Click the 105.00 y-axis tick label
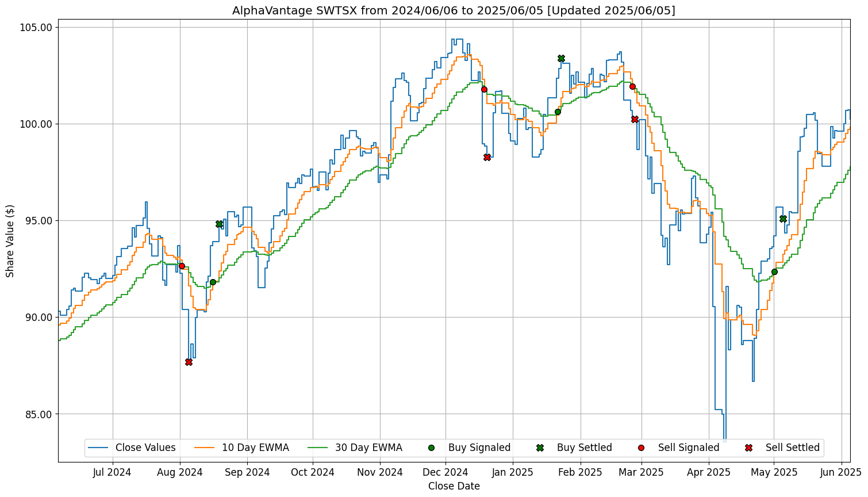 pos(37,28)
